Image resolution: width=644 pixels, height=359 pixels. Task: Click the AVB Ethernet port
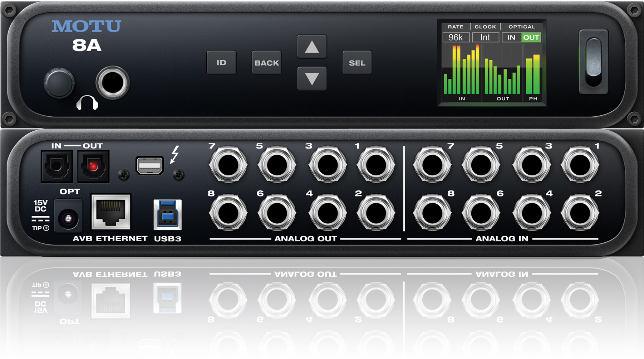[x=111, y=212]
